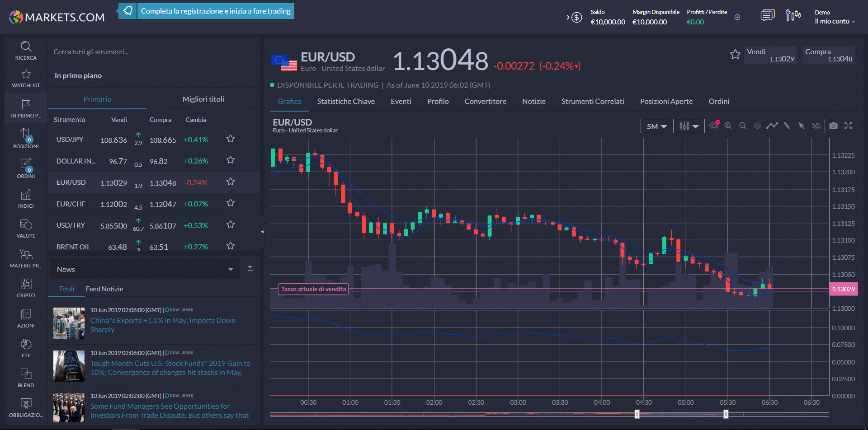This screenshot has width=868, height=430.
Task: Toggle favorite star for EUR/CHF row
Action: (x=231, y=203)
